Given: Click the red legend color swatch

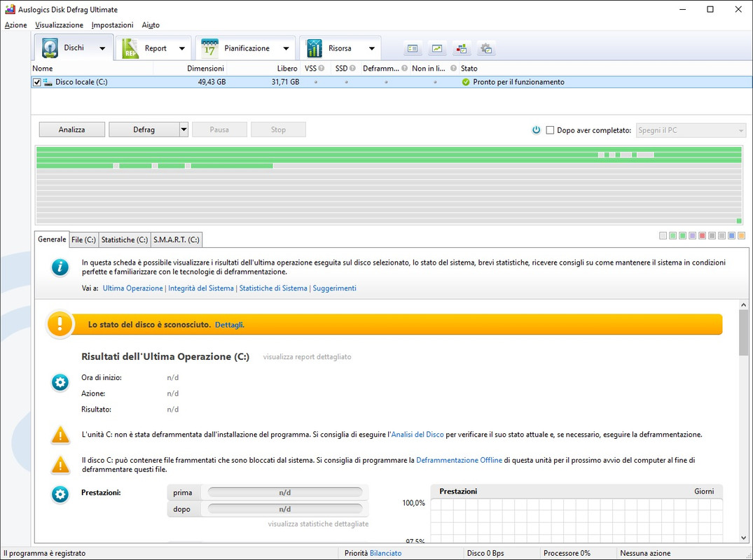Looking at the screenshot, I should (702, 236).
